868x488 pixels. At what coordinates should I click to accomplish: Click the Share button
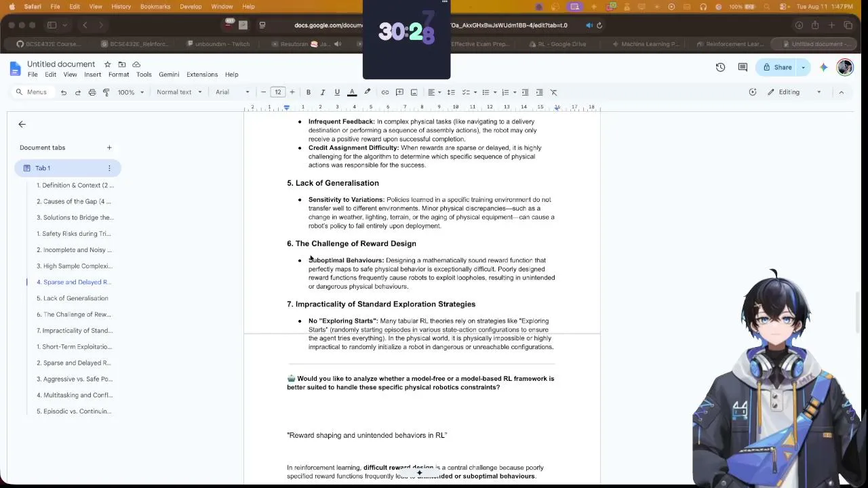(x=778, y=67)
